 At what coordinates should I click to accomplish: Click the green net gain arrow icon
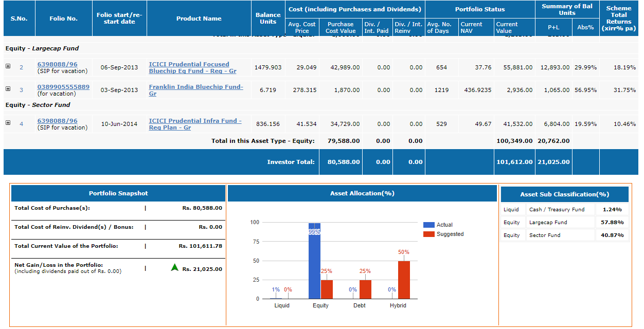pyautogui.click(x=174, y=267)
